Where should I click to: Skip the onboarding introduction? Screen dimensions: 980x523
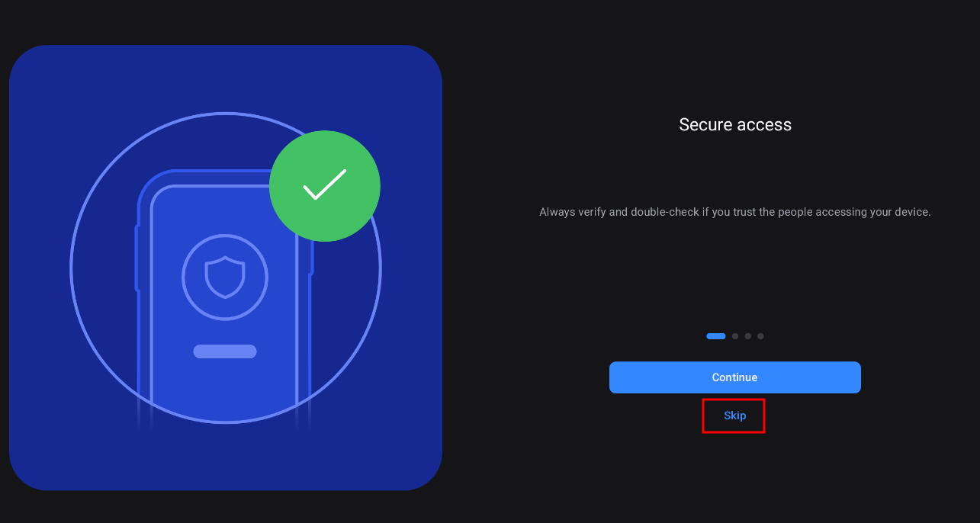pyautogui.click(x=734, y=416)
